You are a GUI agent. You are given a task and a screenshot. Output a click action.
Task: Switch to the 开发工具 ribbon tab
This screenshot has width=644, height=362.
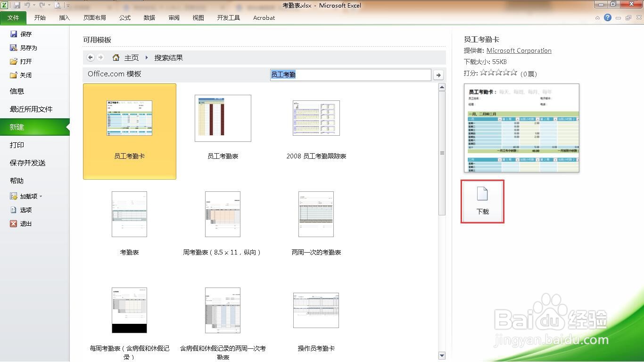229,17
